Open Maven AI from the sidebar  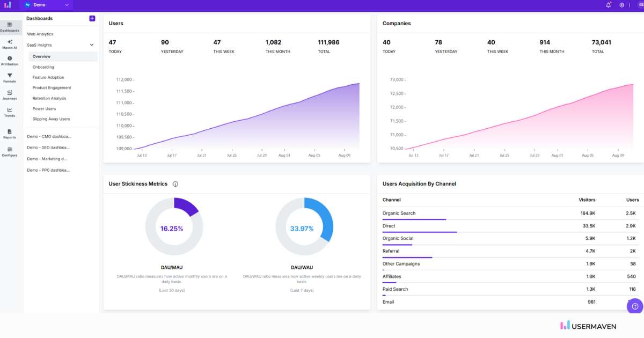10,44
